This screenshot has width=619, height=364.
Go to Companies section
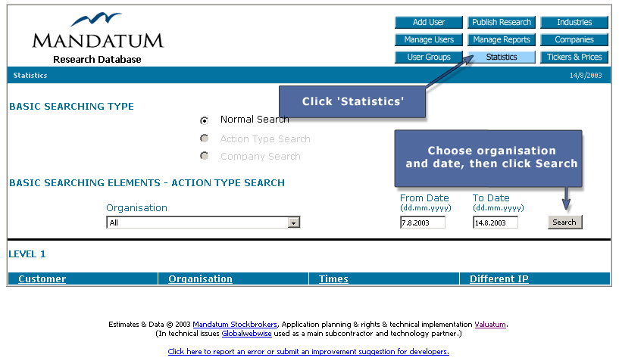pos(574,40)
